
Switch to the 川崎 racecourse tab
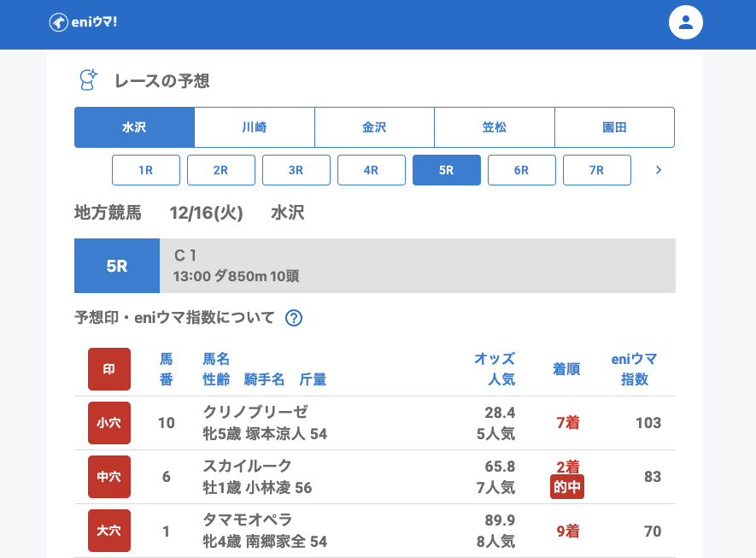point(255,127)
